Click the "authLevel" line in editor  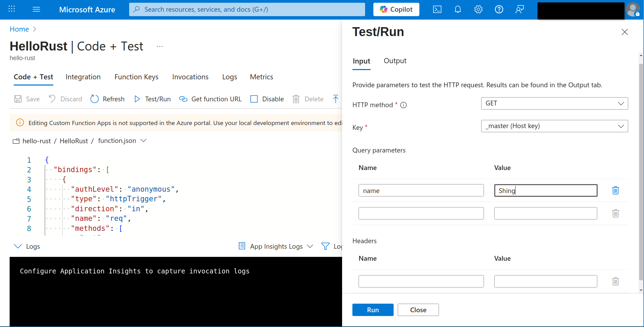125,189
